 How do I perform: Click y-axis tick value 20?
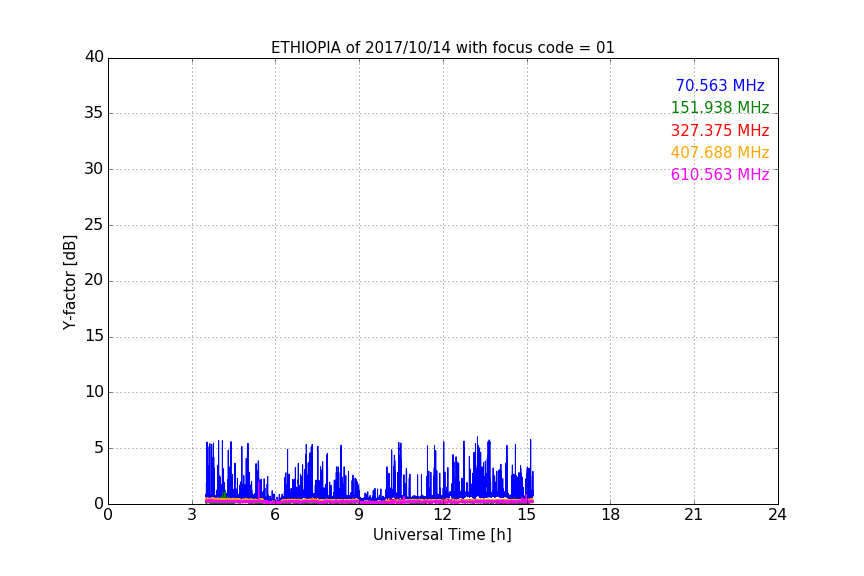(x=94, y=281)
